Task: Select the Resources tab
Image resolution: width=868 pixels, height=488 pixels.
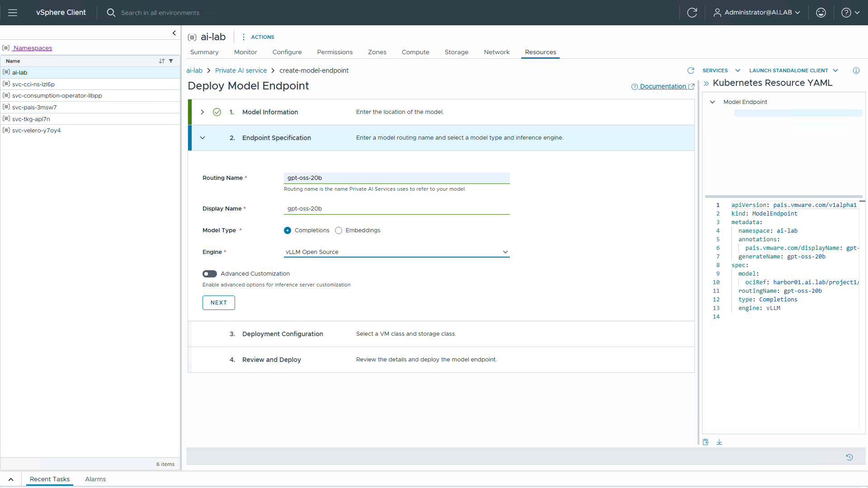Action: tap(541, 52)
